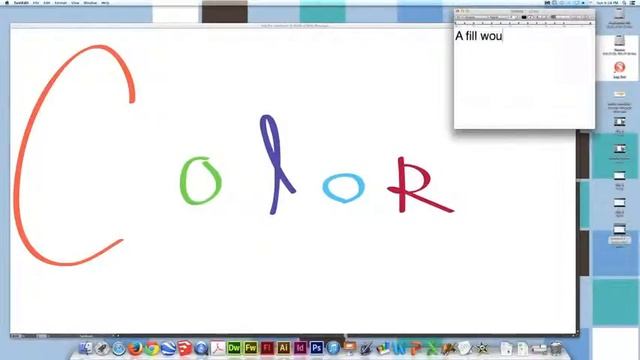Open iTunes from the dock
The width and height of the screenshot is (640, 360).
click(333, 348)
